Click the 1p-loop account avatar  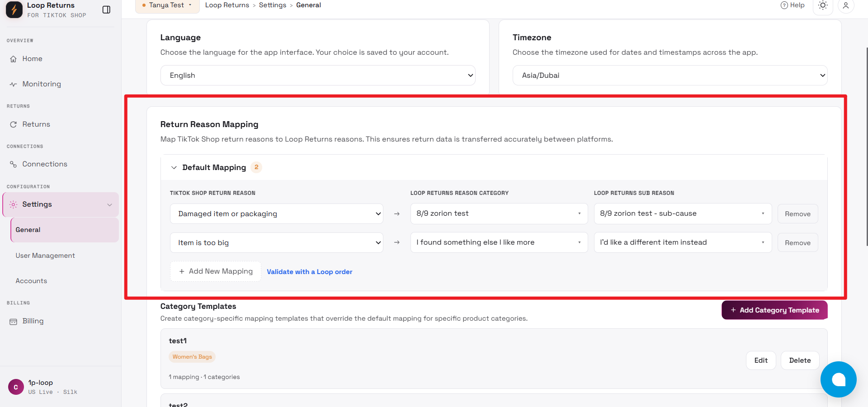pos(16,387)
